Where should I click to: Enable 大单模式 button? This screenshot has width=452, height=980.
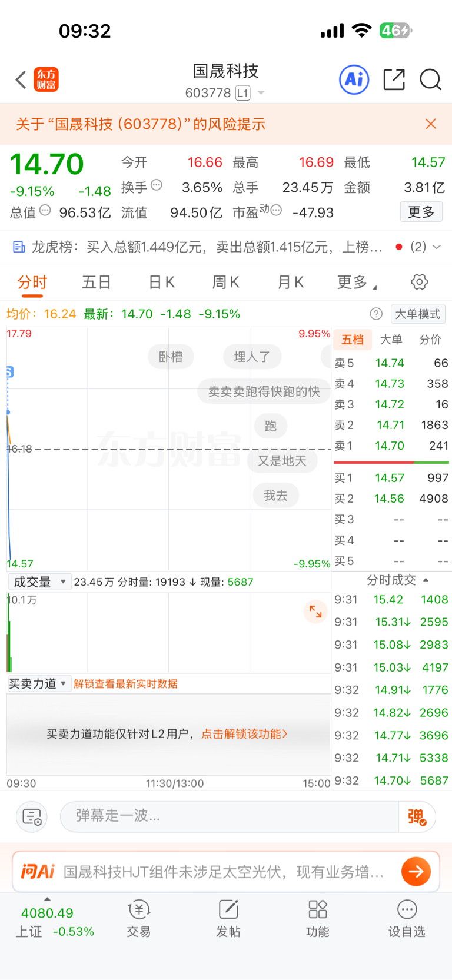pos(418,314)
